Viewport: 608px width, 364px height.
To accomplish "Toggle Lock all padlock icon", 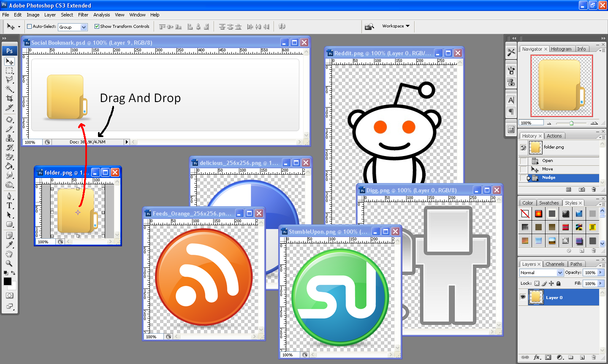I will click(559, 283).
